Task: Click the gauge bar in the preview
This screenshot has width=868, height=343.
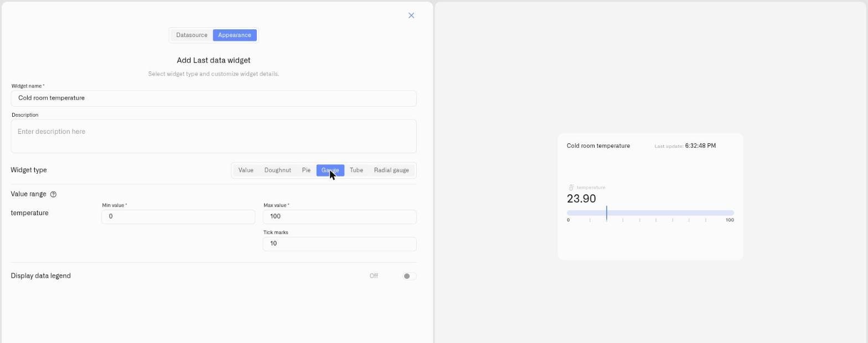Action: click(x=650, y=213)
